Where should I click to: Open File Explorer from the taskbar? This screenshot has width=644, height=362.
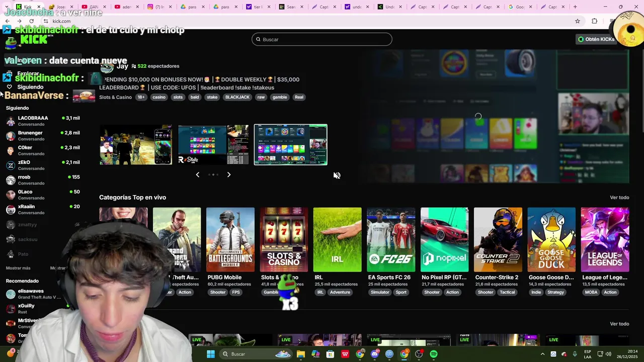(301, 354)
